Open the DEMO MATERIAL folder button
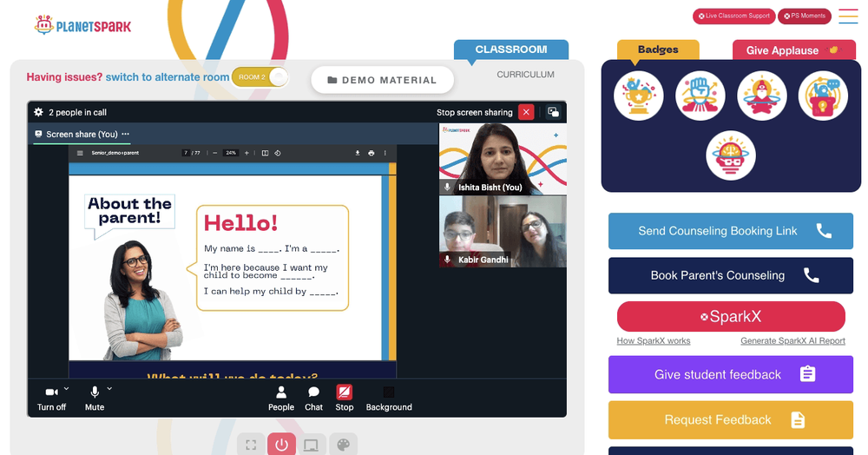The height and width of the screenshot is (455, 868). click(383, 80)
